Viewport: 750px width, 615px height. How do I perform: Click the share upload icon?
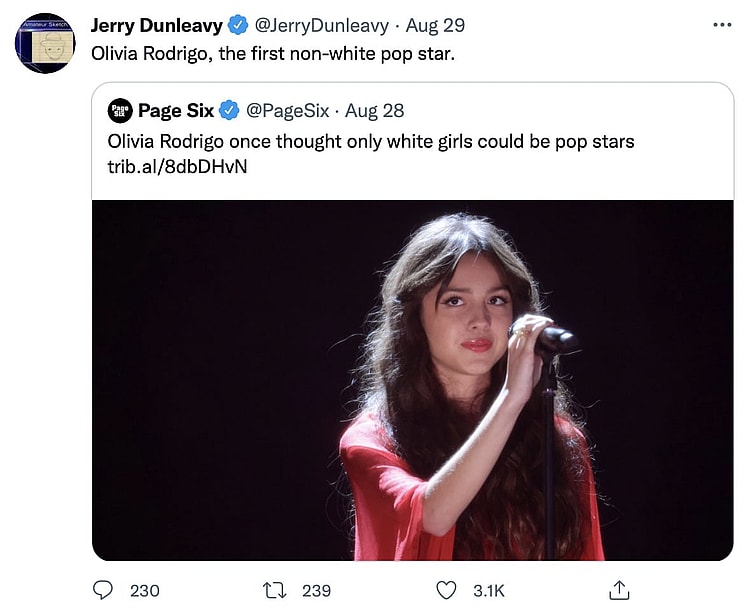tap(619, 590)
